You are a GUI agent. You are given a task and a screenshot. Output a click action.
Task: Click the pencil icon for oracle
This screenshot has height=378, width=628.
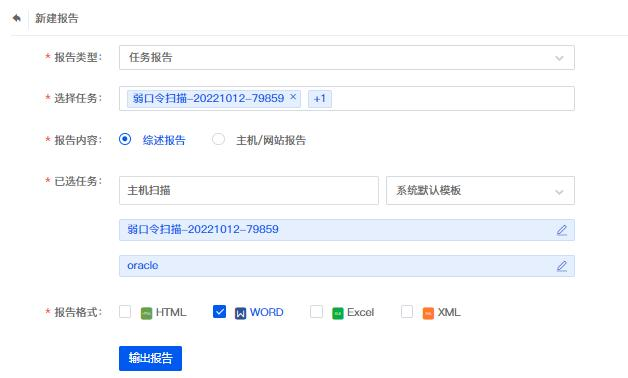(562, 266)
